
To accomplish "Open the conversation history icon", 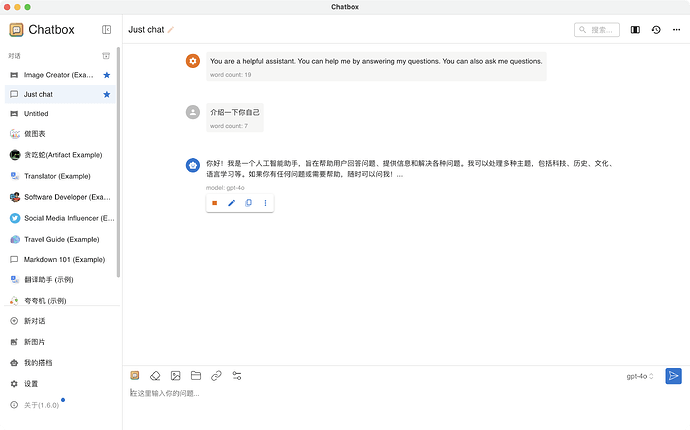I will click(656, 30).
